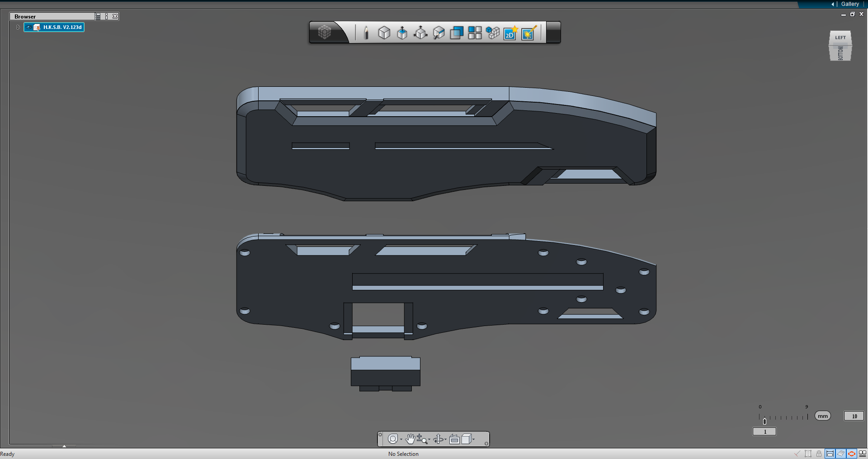The height and width of the screenshot is (459, 868).
Task: Expand the navigation wheel dropdown arrow
Action: (401, 439)
